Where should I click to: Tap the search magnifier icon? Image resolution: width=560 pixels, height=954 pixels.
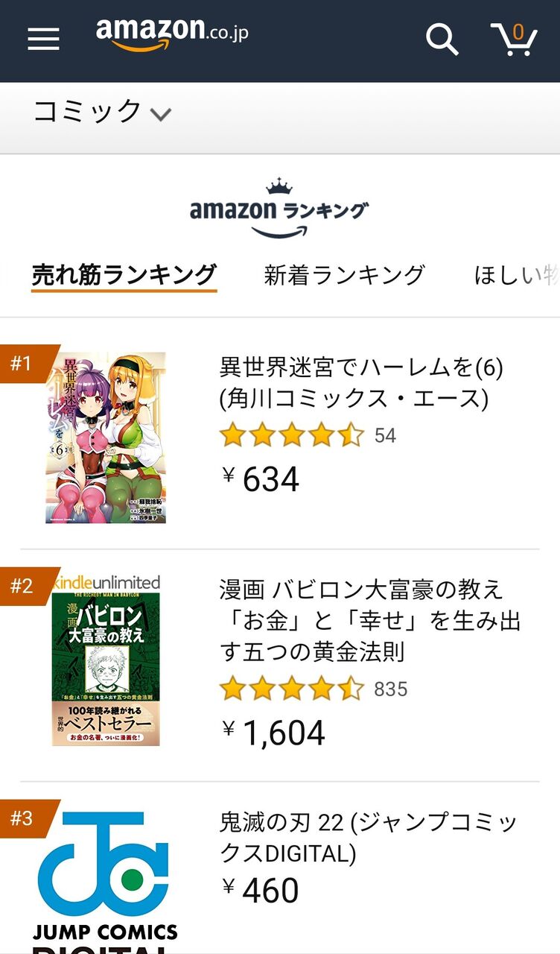443,40
